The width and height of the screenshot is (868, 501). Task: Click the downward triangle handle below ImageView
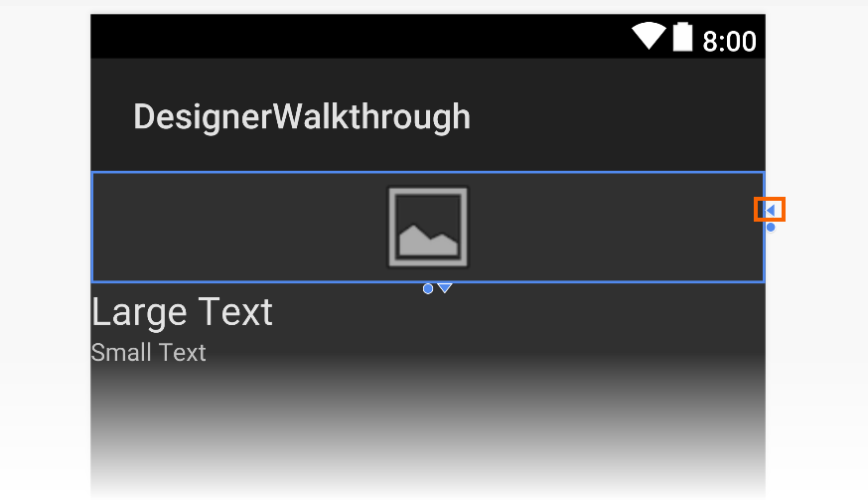(445, 288)
